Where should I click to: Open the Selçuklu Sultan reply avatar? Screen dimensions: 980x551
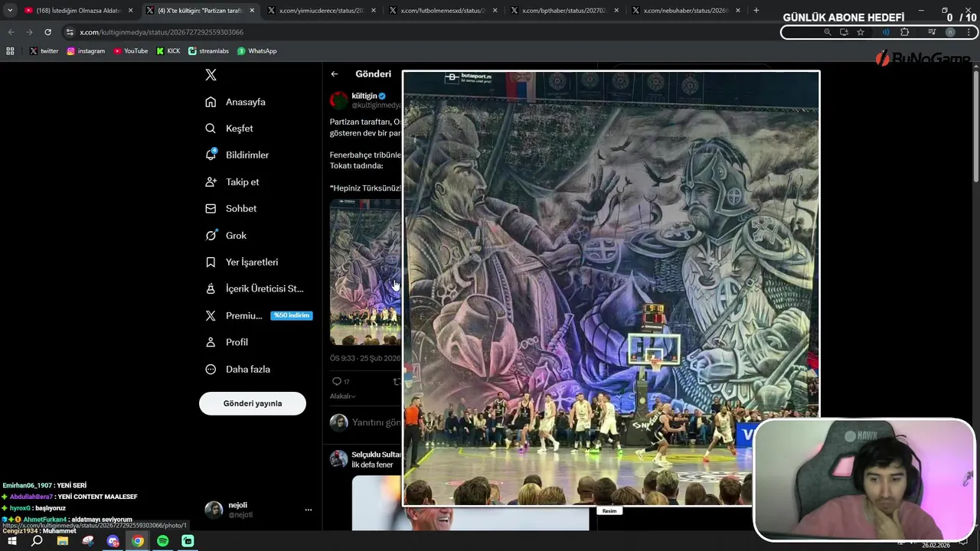coord(338,458)
